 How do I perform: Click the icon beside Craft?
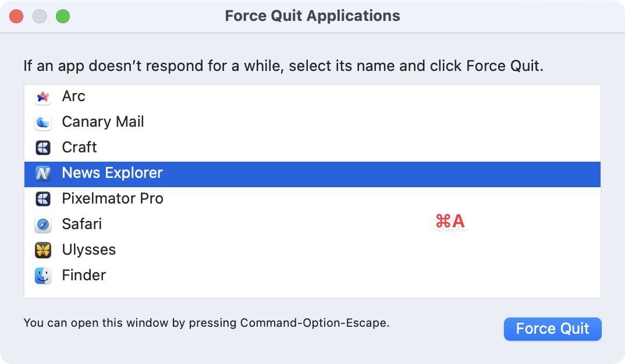pyautogui.click(x=43, y=148)
